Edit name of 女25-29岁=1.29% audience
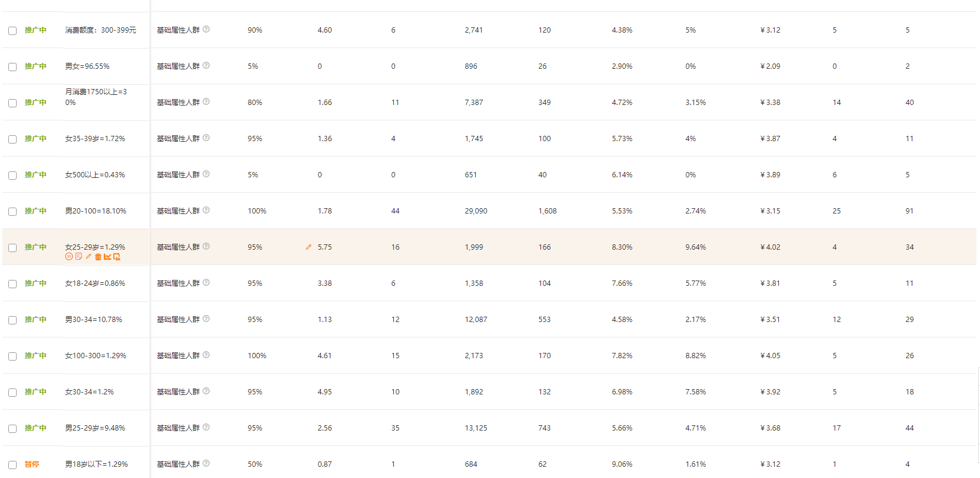980x478 pixels. point(88,256)
